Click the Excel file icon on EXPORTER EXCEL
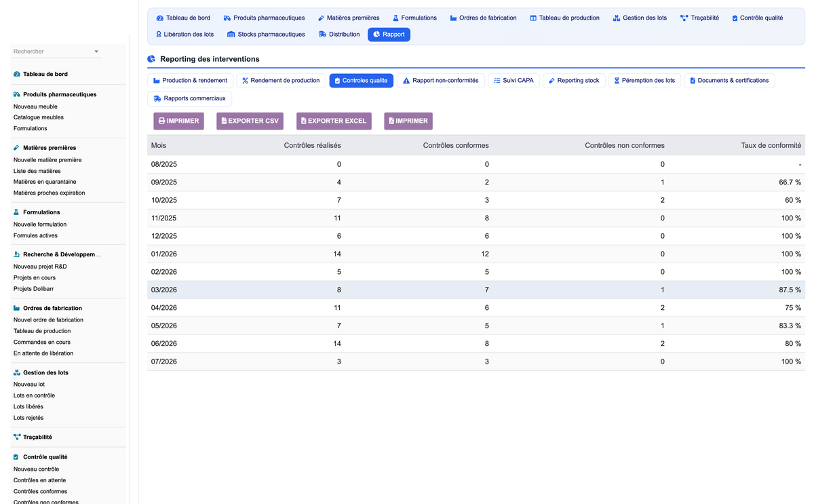Screen dimensions: 814x504 pyautogui.click(x=304, y=121)
